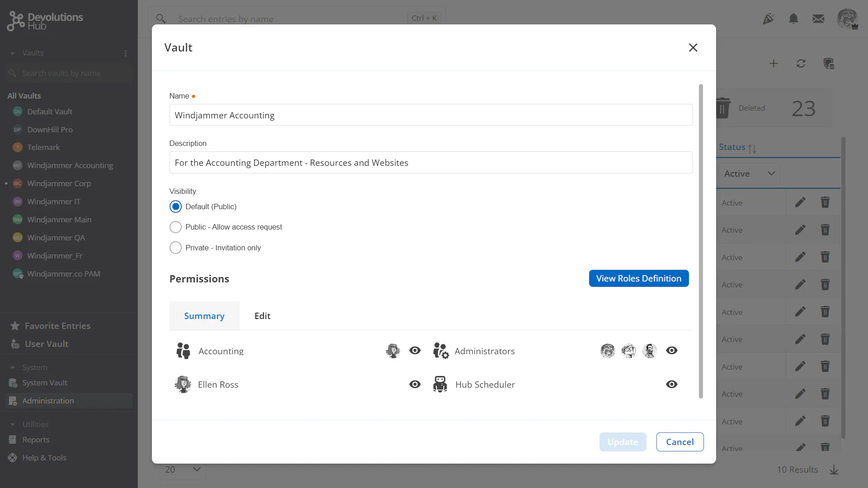Viewport: 868px width, 488px height.
Task: Click the refresh icon in background toolbar
Action: 801,64
